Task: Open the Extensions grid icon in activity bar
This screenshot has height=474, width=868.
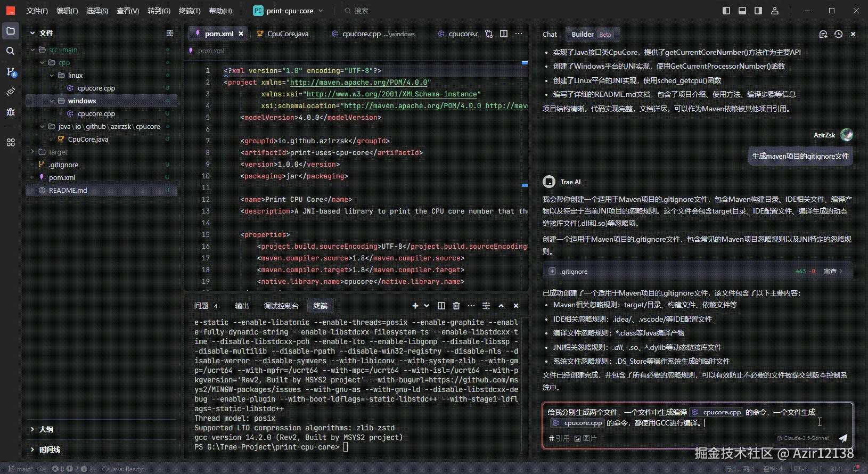Action: point(10,143)
